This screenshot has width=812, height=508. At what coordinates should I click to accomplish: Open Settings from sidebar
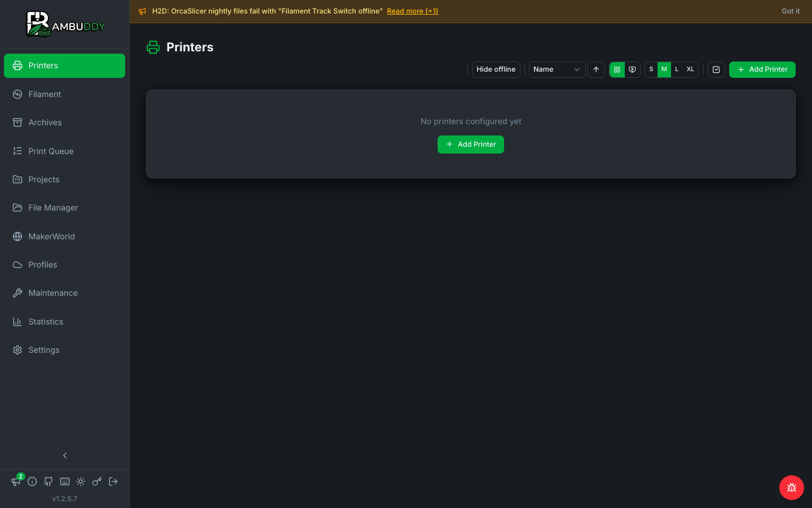pyautogui.click(x=64, y=350)
